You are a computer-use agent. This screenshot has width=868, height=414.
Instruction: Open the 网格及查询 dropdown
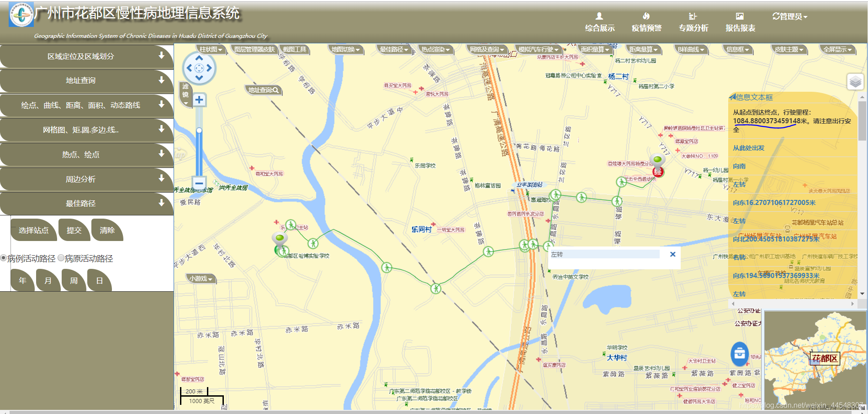pos(487,49)
